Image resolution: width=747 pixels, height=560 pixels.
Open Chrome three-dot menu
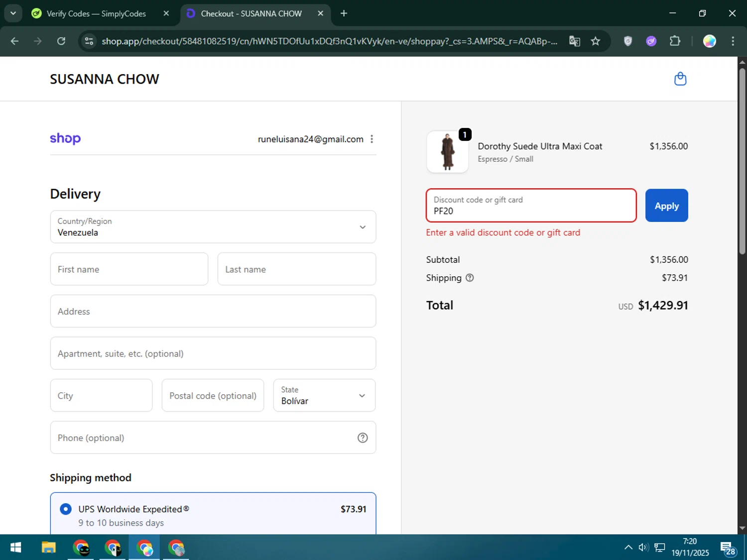click(733, 41)
